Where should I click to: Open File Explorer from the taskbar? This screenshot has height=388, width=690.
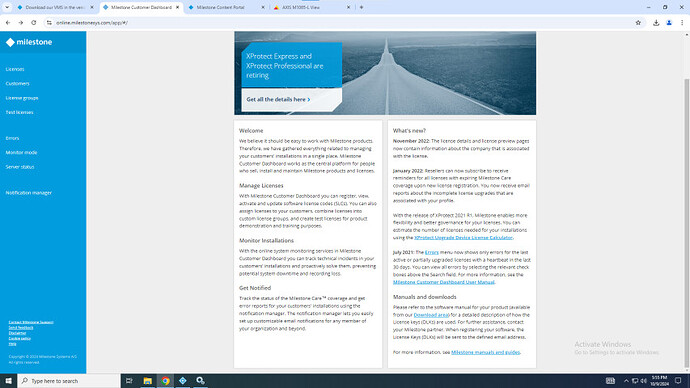147,381
